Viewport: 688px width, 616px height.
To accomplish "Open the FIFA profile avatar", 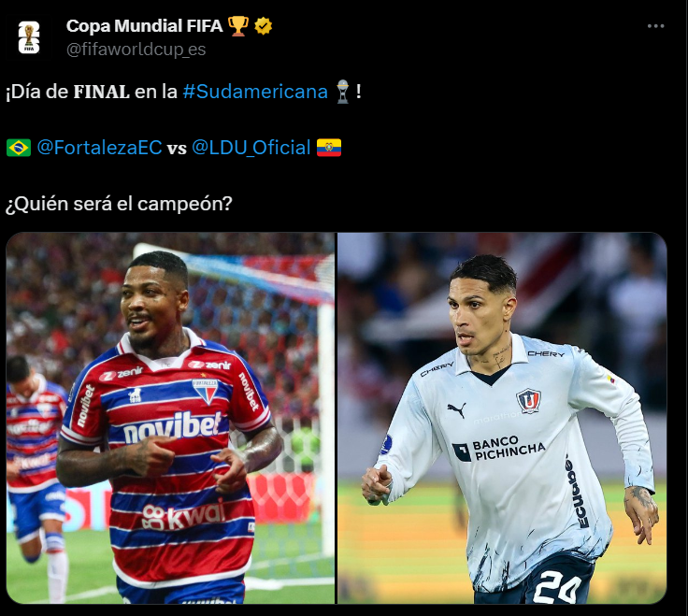I will [29, 38].
